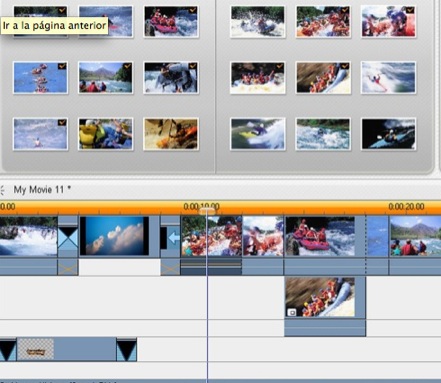Select the orange abstract thumbnail in album
The width and height of the screenshot is (441, 383).
tap(171, 134)
